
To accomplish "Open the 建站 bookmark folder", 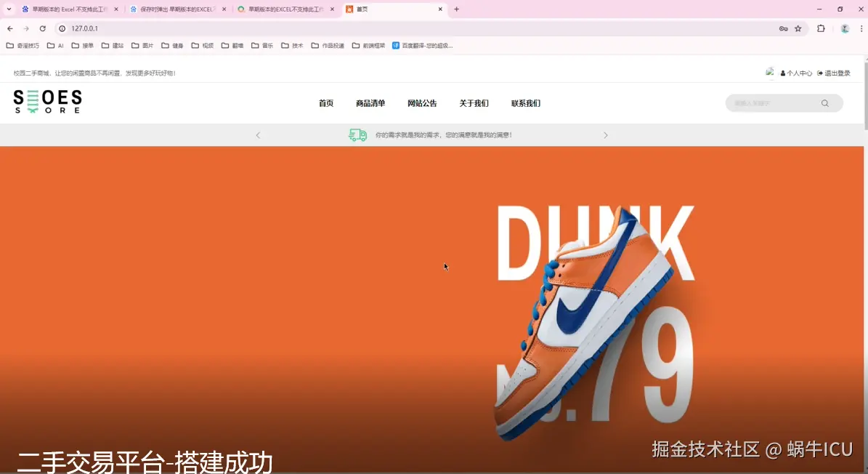I will click(x=113, y=45).
